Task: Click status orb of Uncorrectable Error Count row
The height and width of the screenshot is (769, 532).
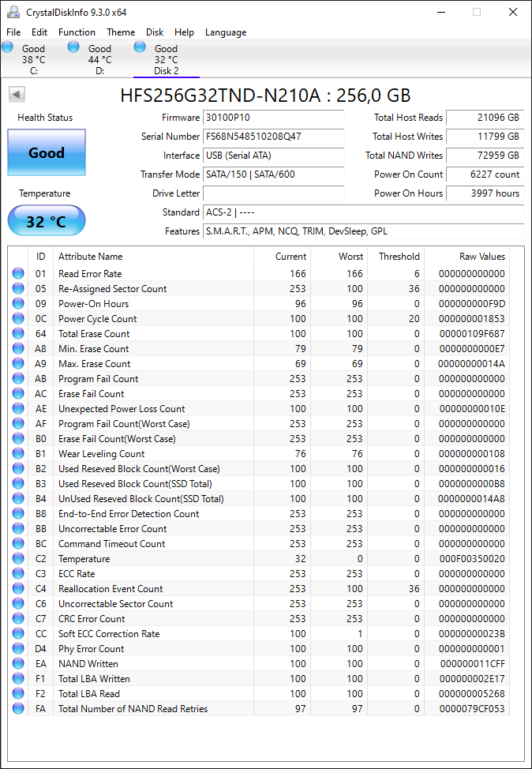Action: tap(18, 529)
